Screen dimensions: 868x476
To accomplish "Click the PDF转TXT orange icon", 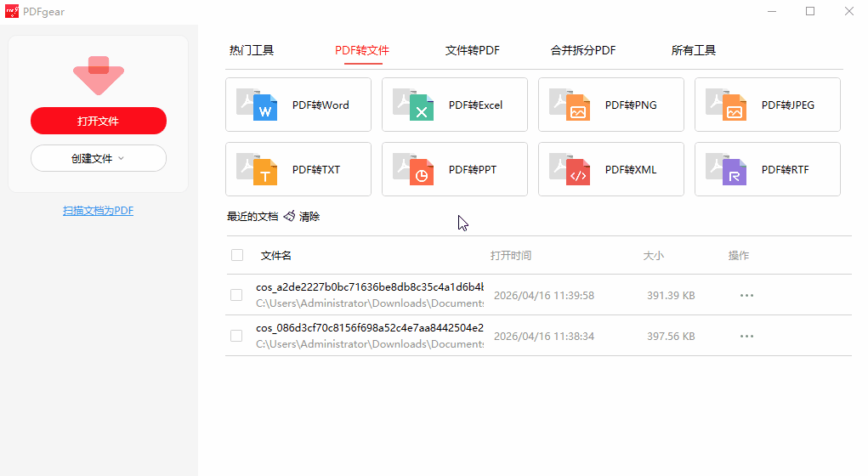I will 257,169.
